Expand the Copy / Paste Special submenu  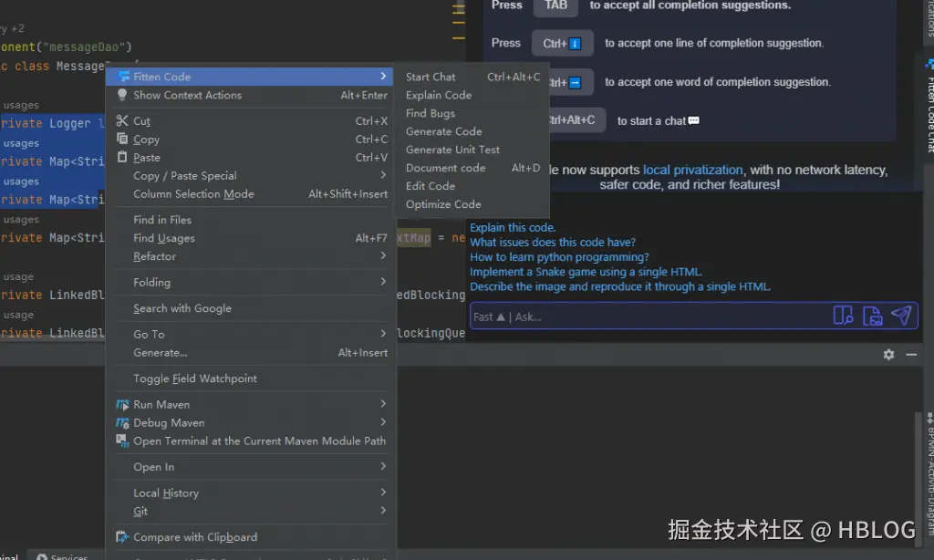click(x=383, y=175)
